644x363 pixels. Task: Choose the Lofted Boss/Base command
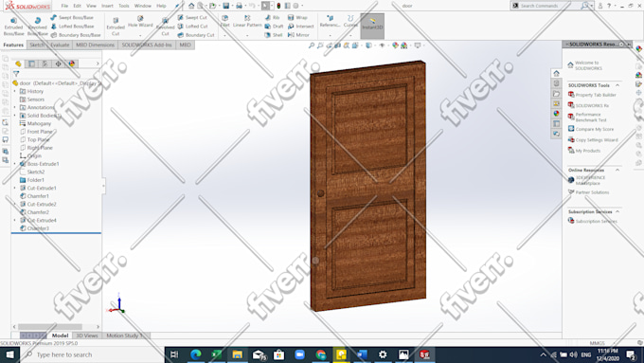click(x=72, y=27)
